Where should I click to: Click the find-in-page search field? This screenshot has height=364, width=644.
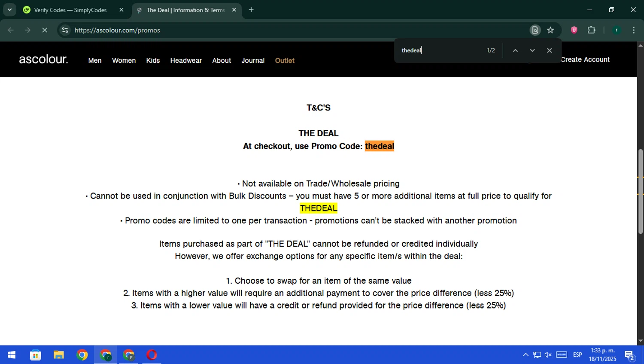point(440,50)
